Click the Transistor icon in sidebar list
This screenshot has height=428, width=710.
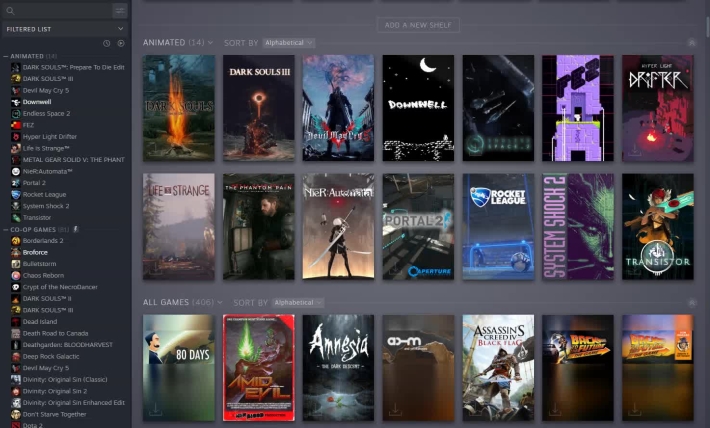click(x=15, y=217)
